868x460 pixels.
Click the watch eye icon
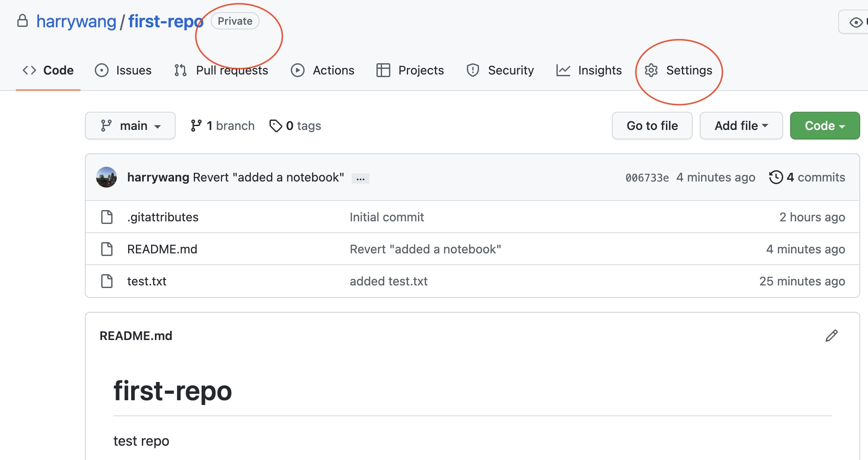[856, 22]
